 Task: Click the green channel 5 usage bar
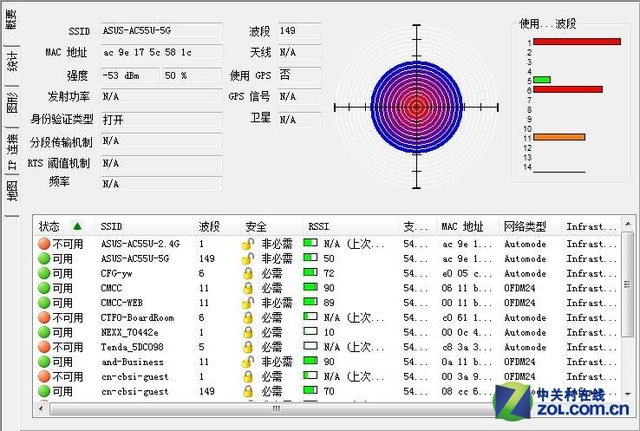[x=542, y=80]
